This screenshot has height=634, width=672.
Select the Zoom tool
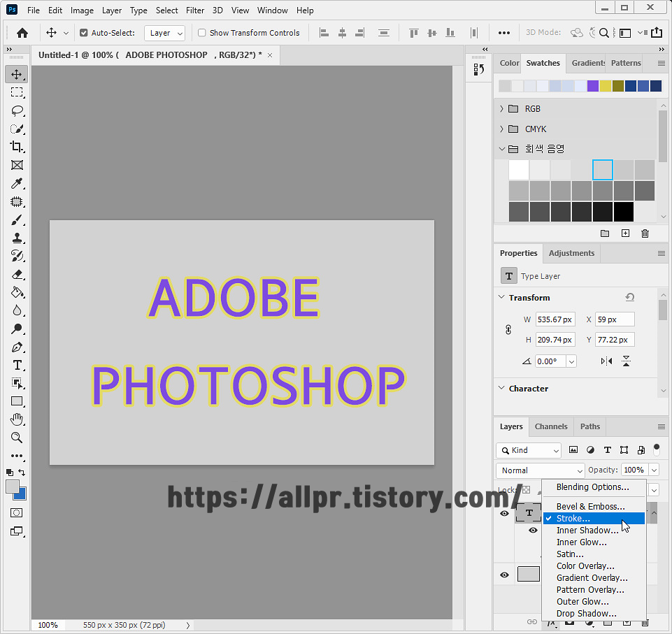[x=17, y=438]
